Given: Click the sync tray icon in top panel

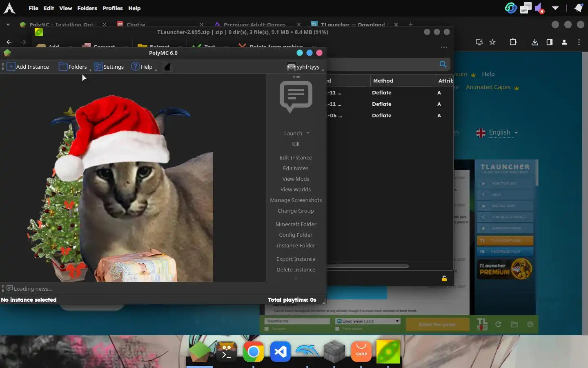Looking at the screenshot, I should tap(510, 8).
